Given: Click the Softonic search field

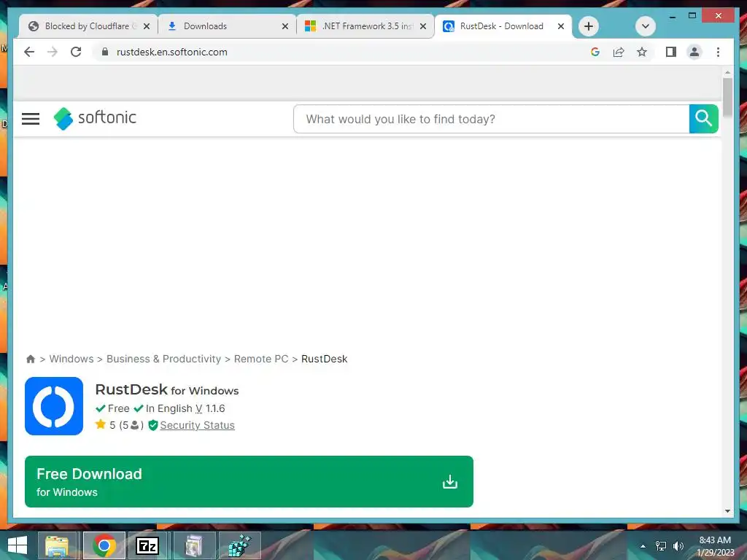Looking at the screenshot, I should tap(491, 119).
